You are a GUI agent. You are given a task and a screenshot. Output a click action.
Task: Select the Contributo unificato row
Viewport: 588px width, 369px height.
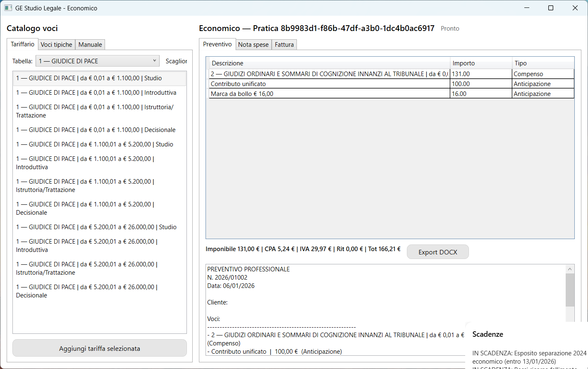point(329,84)
